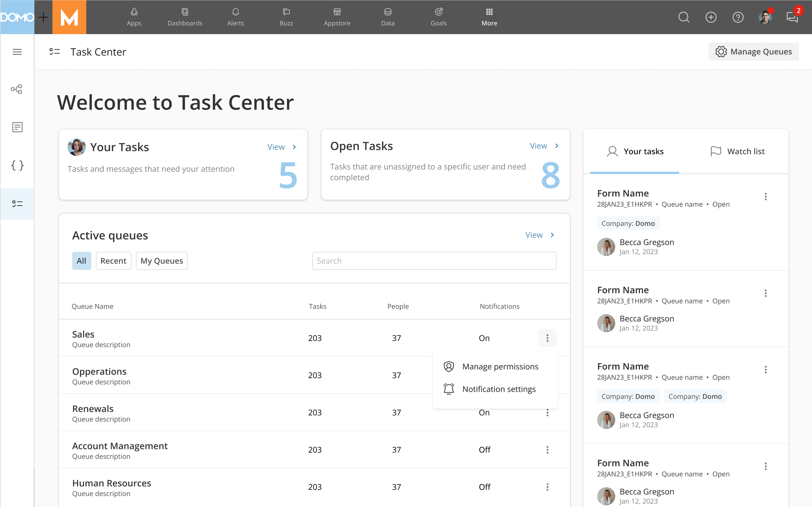Click the Task Center header icon
812x507 pixels.
(54, 52)
